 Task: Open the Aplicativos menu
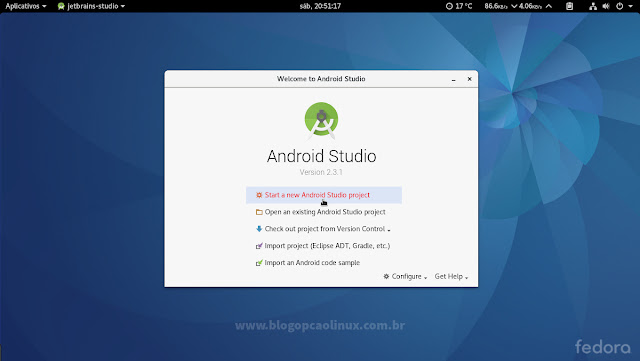(26, 6)
